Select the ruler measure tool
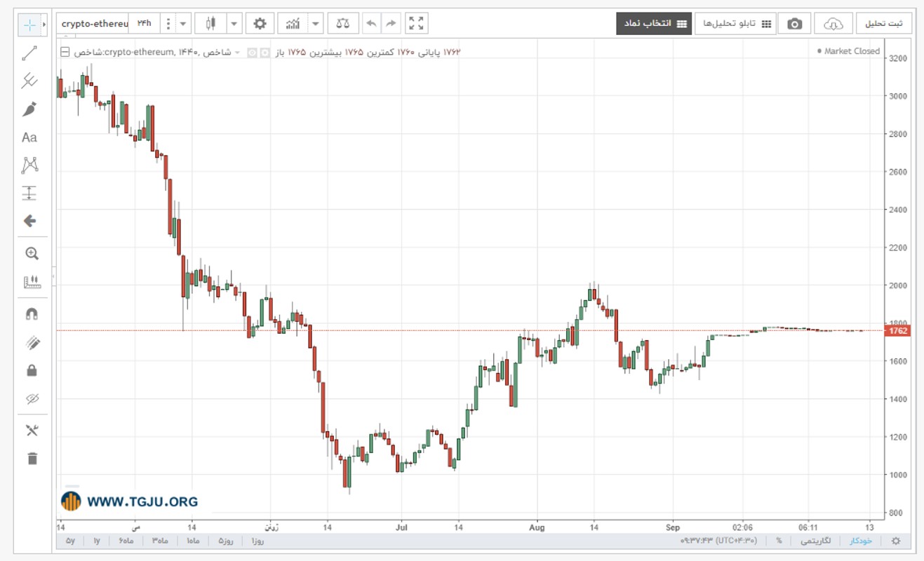 pos(32,282)
